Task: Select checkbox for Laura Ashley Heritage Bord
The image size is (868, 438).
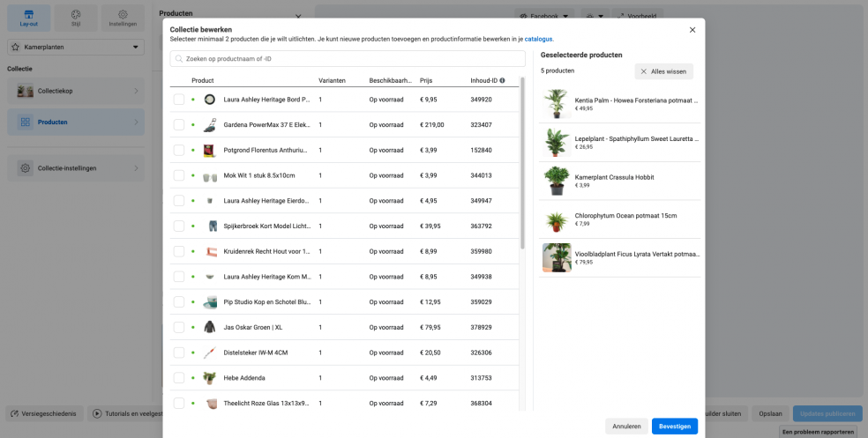Action: (x=179, y=100)
